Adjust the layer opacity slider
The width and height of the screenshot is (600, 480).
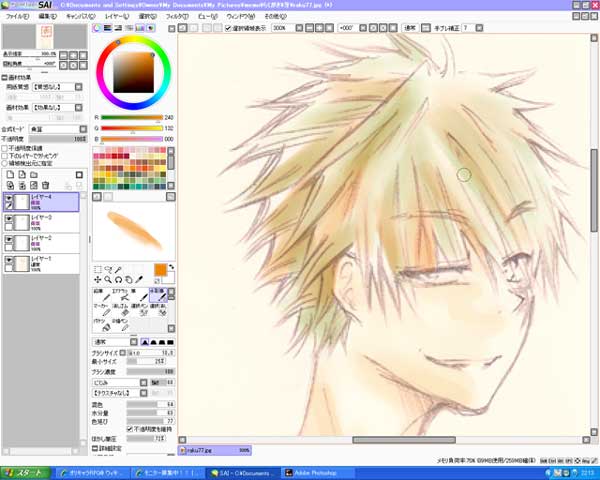point(58,139)
